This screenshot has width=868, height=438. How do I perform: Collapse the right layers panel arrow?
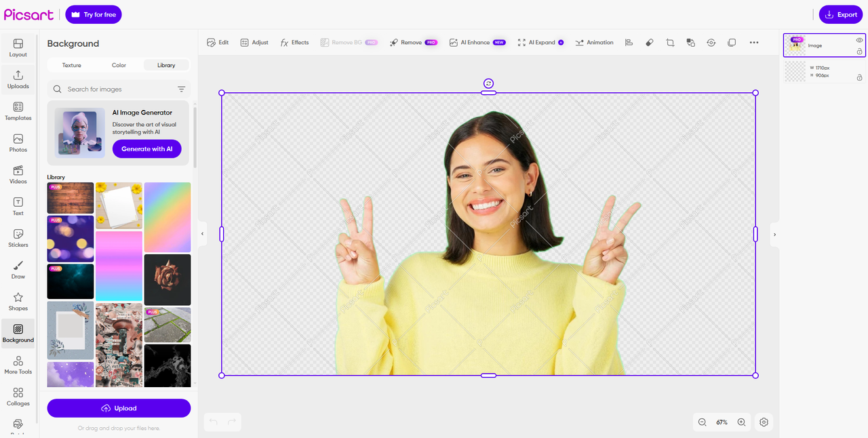(774, 234)
